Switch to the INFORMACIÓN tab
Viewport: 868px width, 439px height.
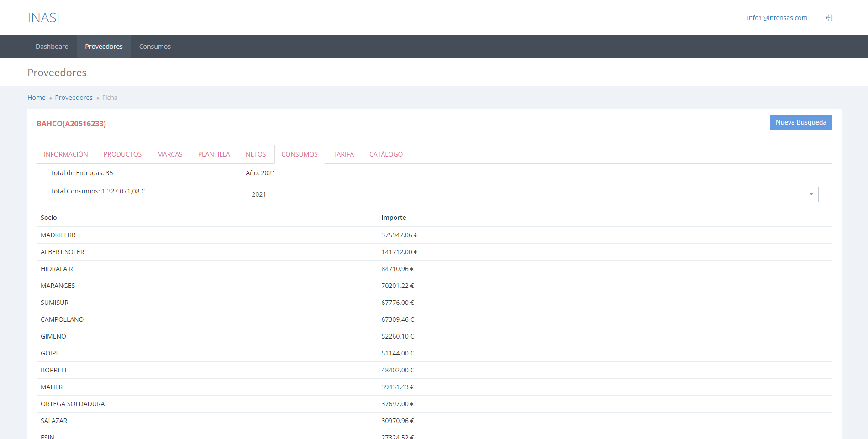coord(66,154)
